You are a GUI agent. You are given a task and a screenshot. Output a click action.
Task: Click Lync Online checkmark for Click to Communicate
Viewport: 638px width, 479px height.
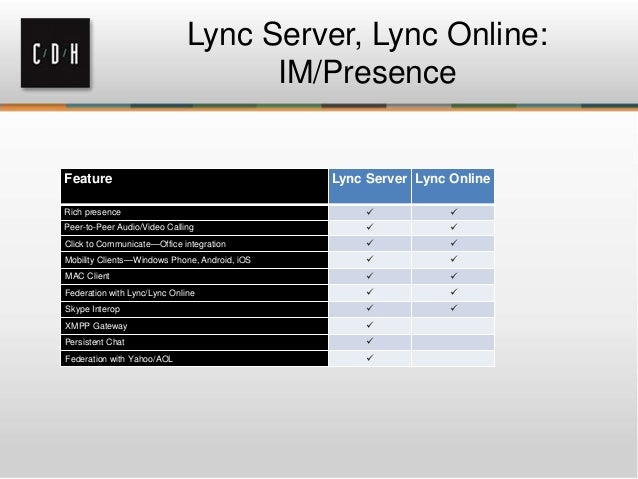pyautogui.click(x=453, y=243)
